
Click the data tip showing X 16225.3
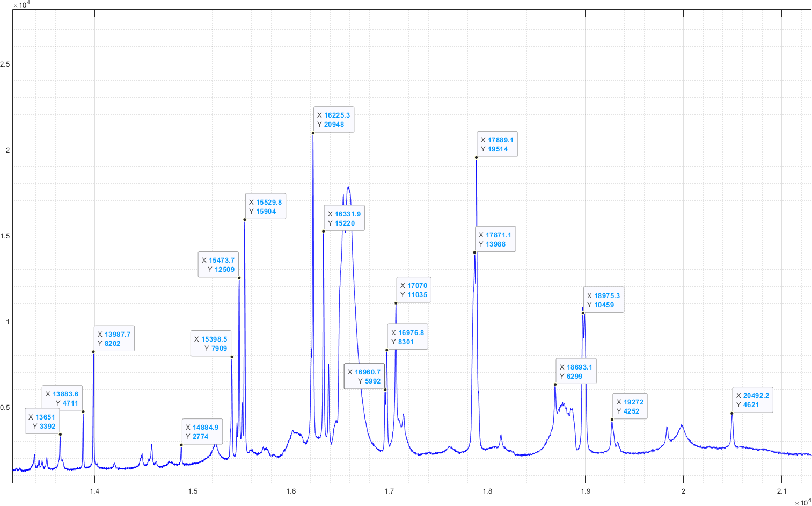pyautogui.click(x=333, y=120)
